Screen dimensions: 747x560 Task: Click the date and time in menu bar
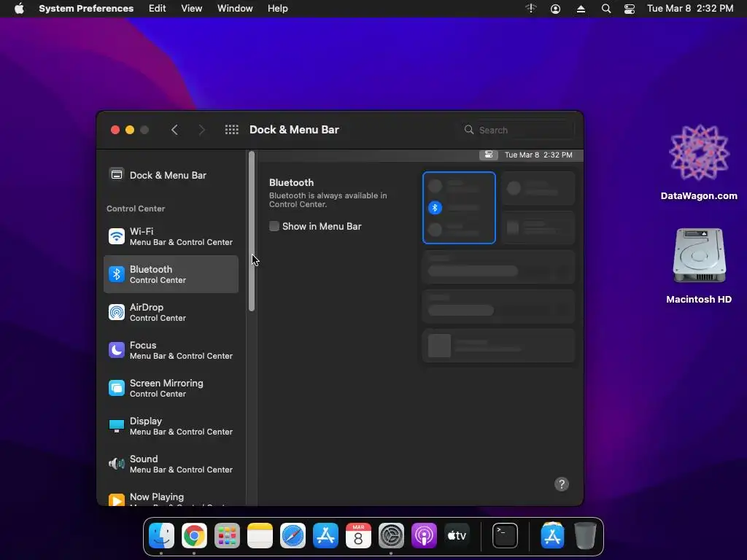(690, 9)
